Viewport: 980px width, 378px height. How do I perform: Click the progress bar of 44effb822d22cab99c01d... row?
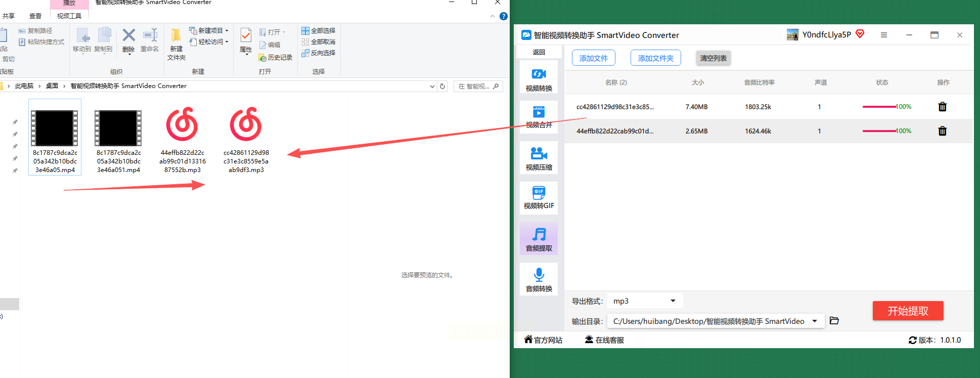pyautogui.click(x=879, y=131)
